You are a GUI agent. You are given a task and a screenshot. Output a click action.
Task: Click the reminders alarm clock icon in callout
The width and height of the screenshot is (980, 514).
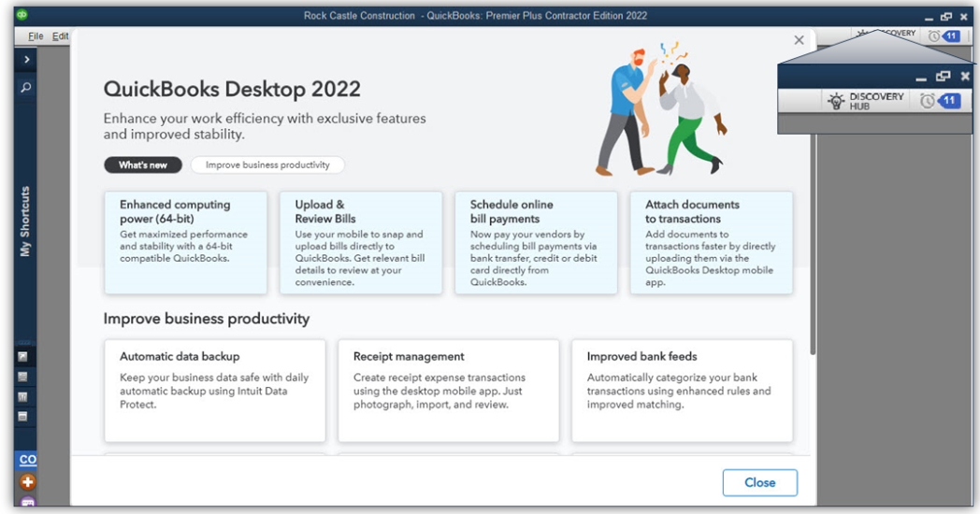pos(927,101)
